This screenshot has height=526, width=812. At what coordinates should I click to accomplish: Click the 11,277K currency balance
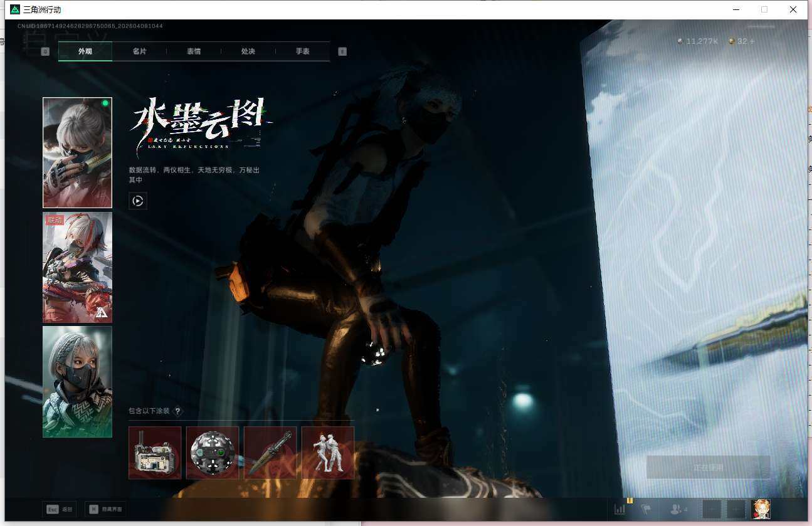click(698, 41)
